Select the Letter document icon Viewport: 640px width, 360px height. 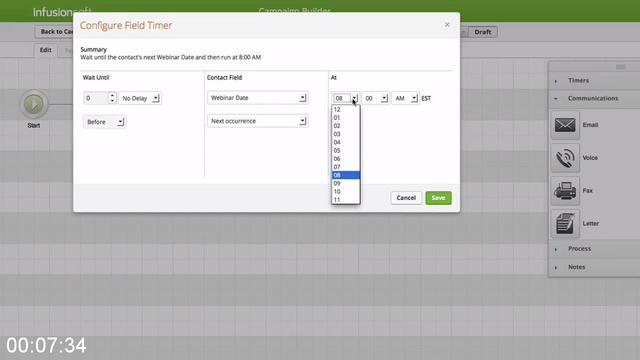pyautogui.click(x=565, y=224)
